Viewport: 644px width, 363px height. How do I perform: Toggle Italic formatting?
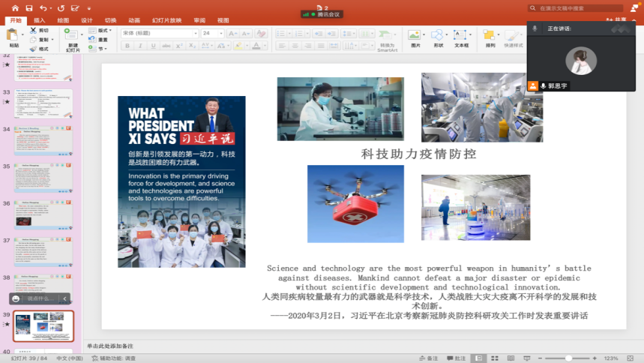coord(139,46)
